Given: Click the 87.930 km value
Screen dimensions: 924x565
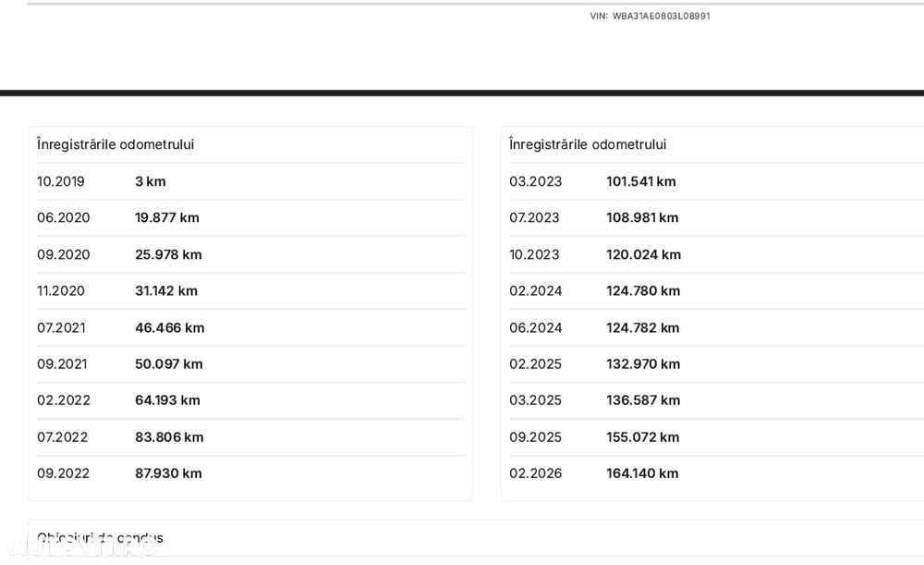Looking at the screenshot, I should pos(168,473).
